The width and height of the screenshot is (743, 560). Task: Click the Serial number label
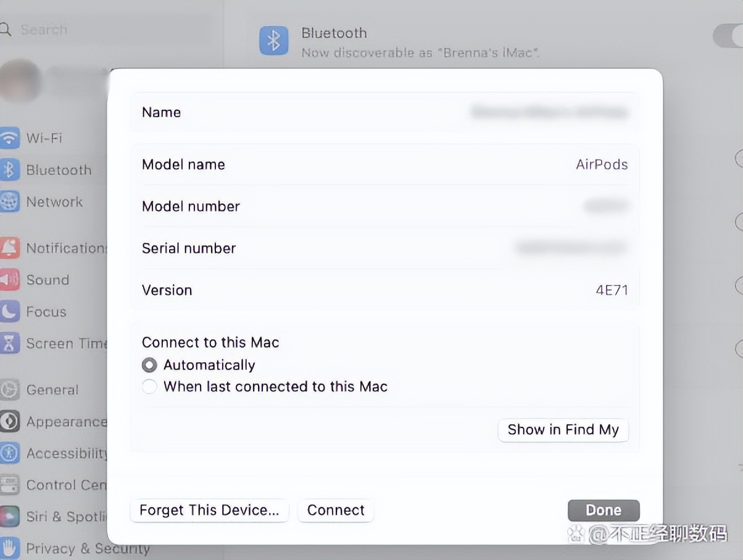tap(189, 248)
